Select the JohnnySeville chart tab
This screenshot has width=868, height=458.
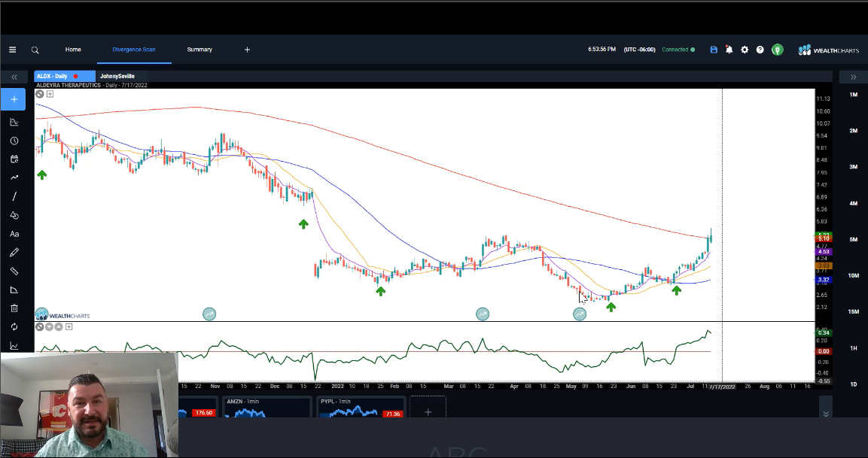pos(117,77)
